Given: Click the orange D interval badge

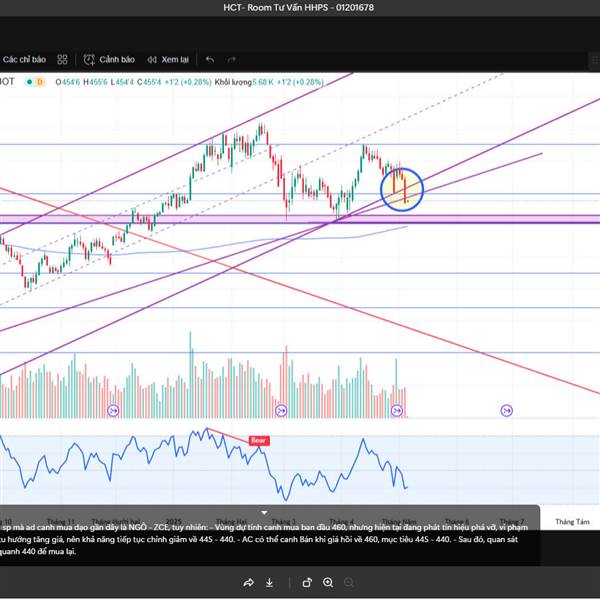Looking at the screenshot, I should 39,82.
